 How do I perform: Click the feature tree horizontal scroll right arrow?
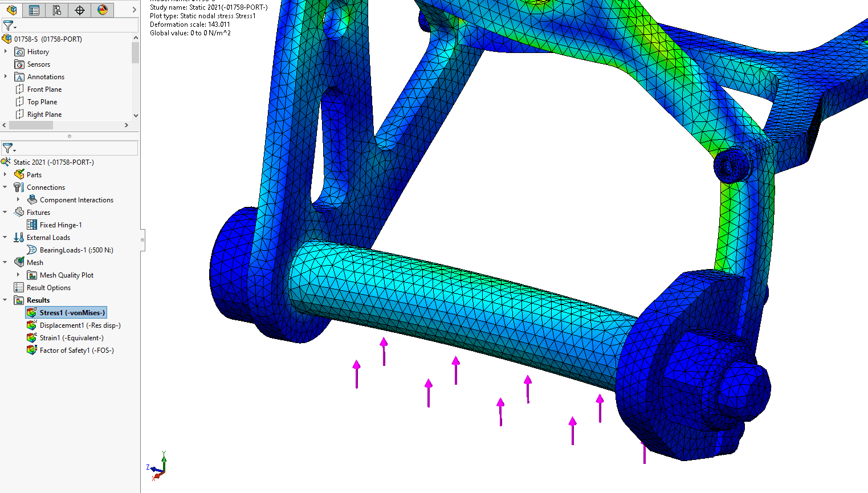coord(127,125)
